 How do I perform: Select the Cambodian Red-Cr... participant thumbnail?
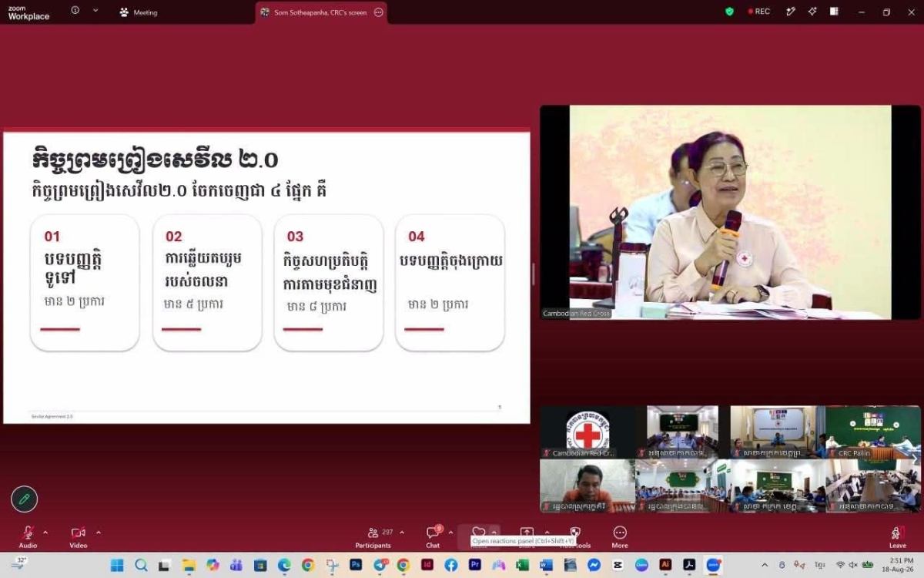588,432
